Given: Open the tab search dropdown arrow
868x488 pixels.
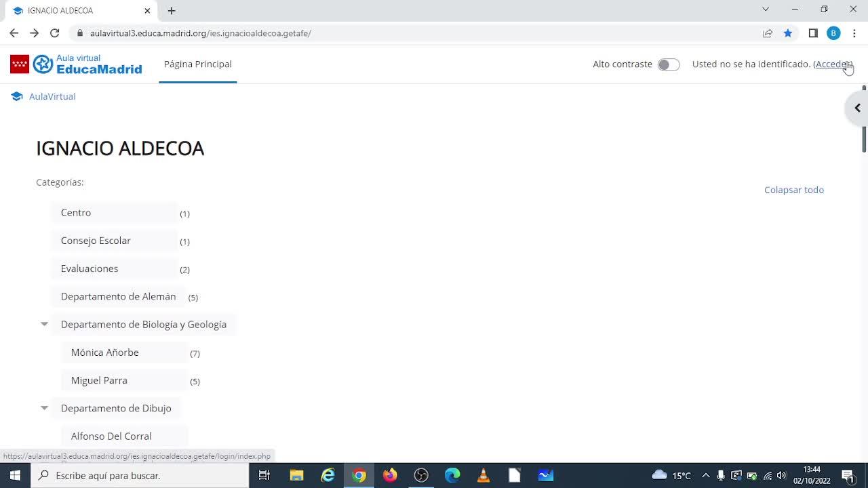Looking at the screenshot, I should (766, 9).
